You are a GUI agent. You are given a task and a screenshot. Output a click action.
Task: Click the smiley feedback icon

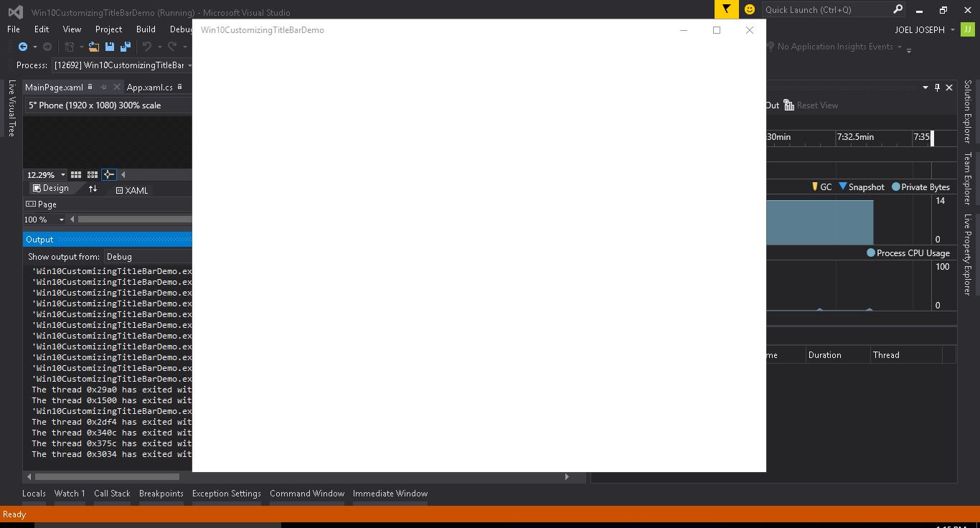coord(750,9)
